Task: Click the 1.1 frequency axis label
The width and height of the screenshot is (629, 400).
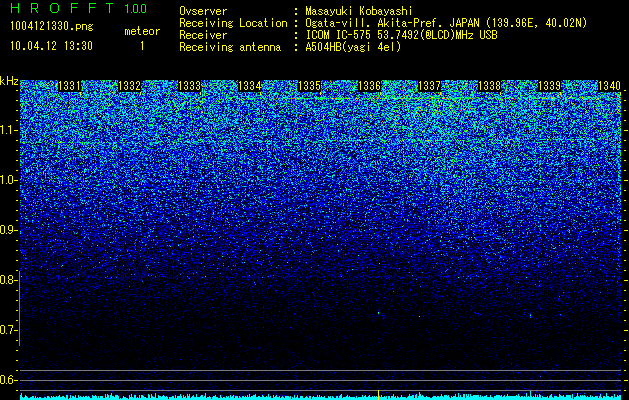Action: point(8,130)
